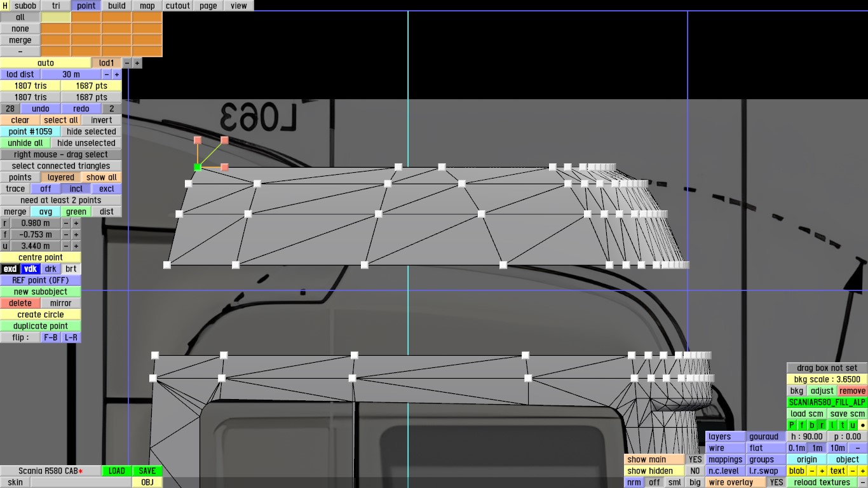
Task: Set trace mode to off
Action: coord(46,189)
